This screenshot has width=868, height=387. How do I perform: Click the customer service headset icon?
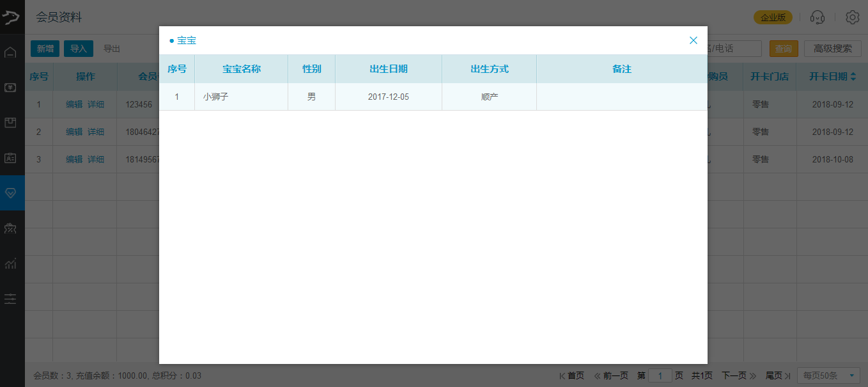pyautogui.click(x=817, y=17)
